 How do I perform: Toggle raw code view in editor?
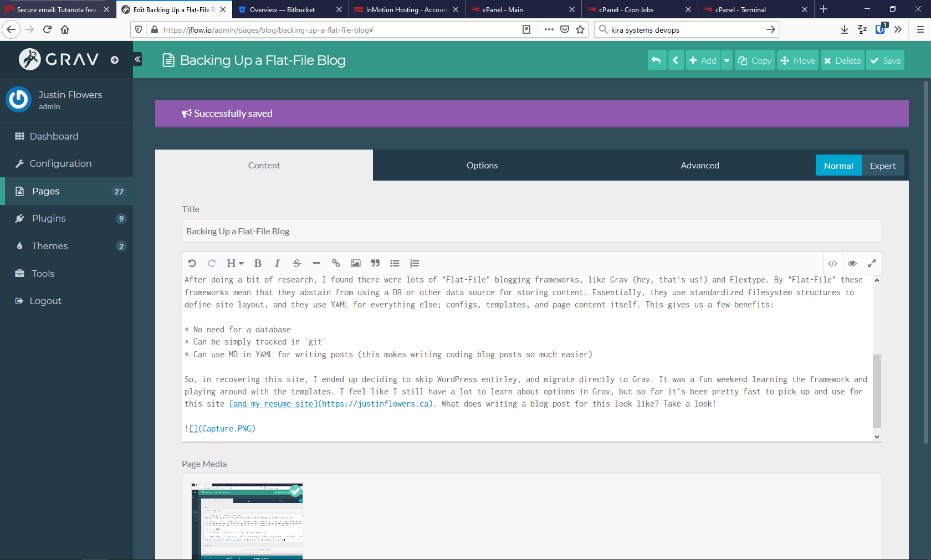(832, 263)
